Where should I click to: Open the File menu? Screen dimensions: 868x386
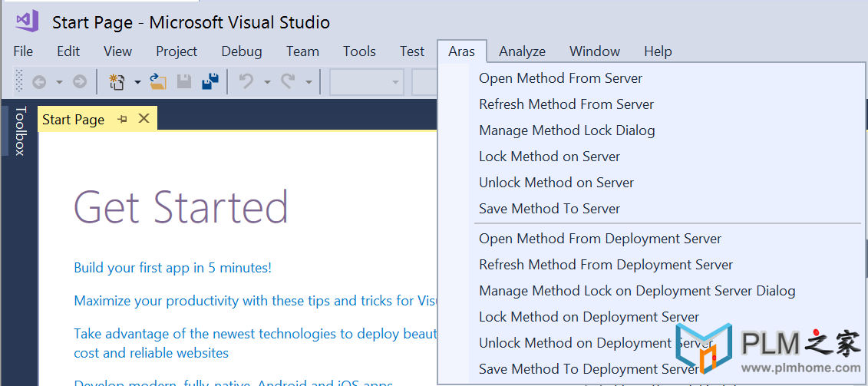(23, 51)
